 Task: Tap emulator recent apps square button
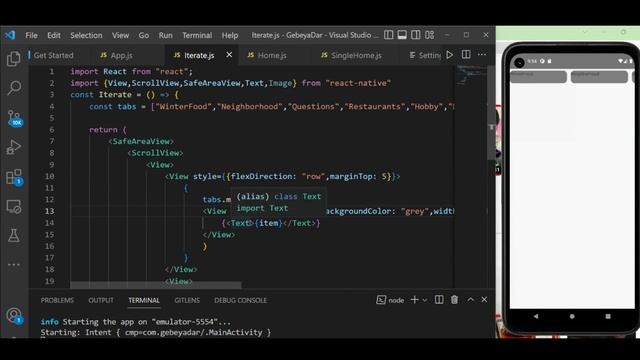[x=608, y=316]
